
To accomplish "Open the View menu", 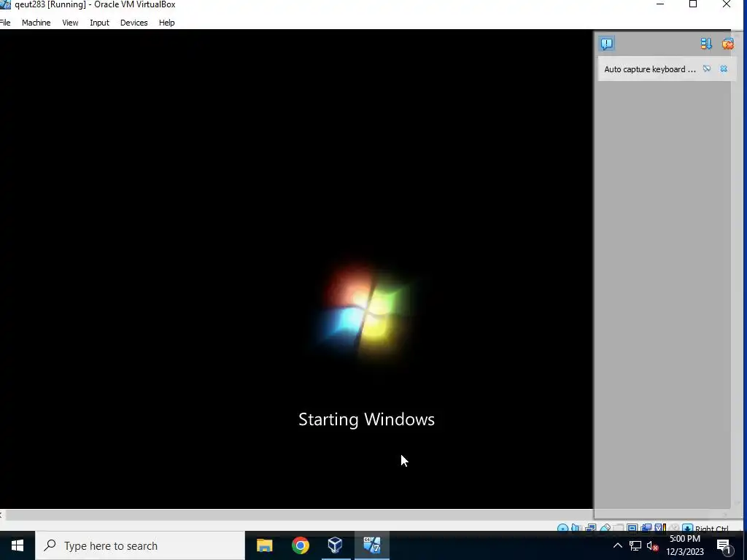I will click(70, 23).
